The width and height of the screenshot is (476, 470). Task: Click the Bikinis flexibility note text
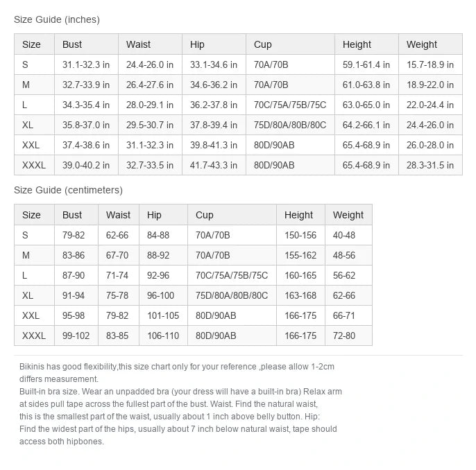[x=177, y=373]
